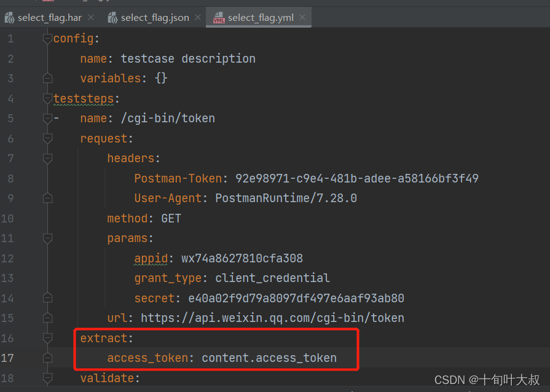Click the 'grant_type' key
The width and height of the screenshot is (550, 392).
click(x=168, y=278)
